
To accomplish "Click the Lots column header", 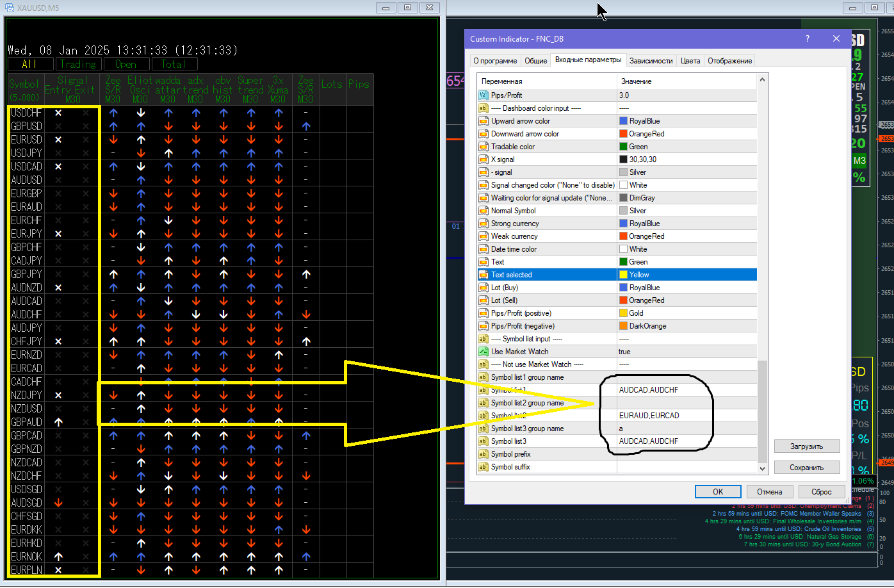I will [x=332, y=84].
